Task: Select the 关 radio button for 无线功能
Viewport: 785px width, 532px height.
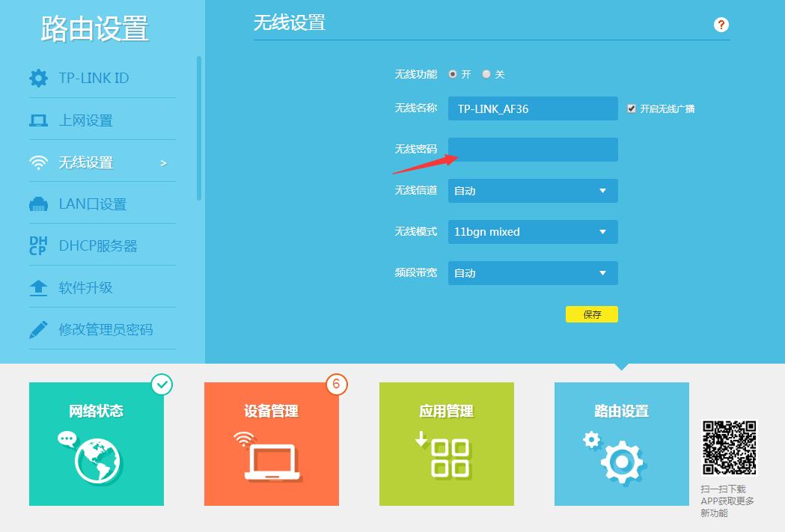Action: pyautogui.click(x=486, y=74)
